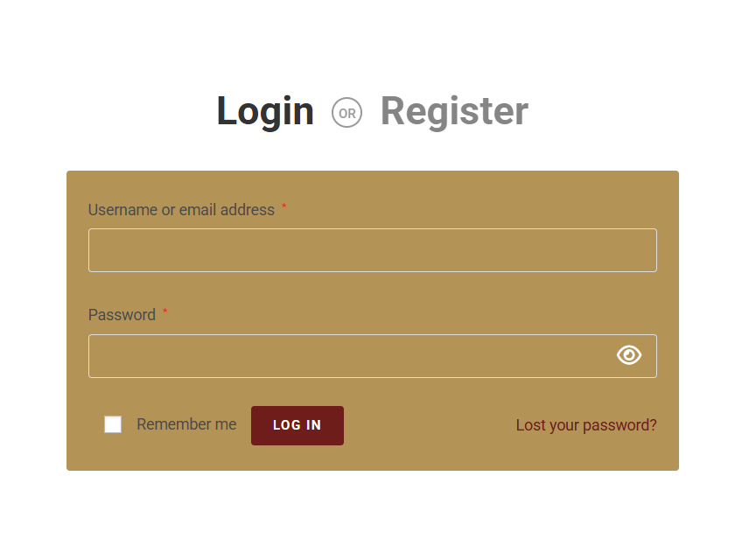Switch to the Register tab

coord(454,111)
